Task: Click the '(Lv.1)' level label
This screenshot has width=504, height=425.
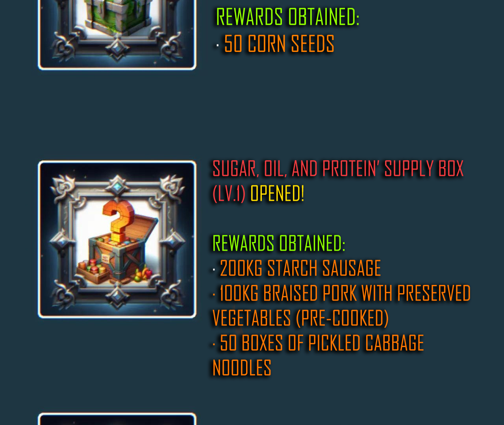Action: pos(229,194)
